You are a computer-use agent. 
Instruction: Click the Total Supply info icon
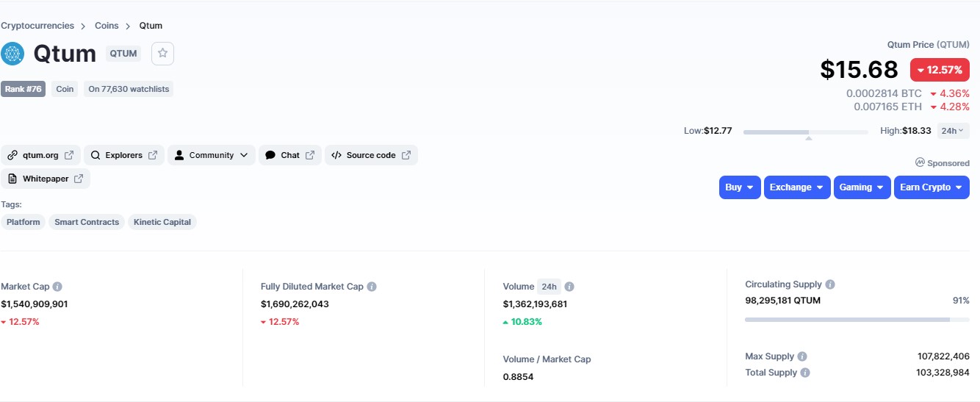(x=805, y=373)
